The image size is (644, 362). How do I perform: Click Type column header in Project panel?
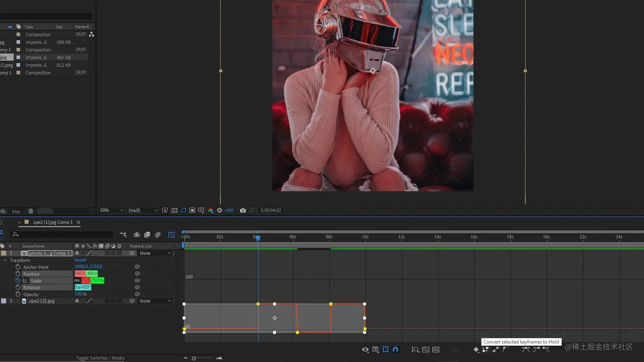[x=29, y=27]
